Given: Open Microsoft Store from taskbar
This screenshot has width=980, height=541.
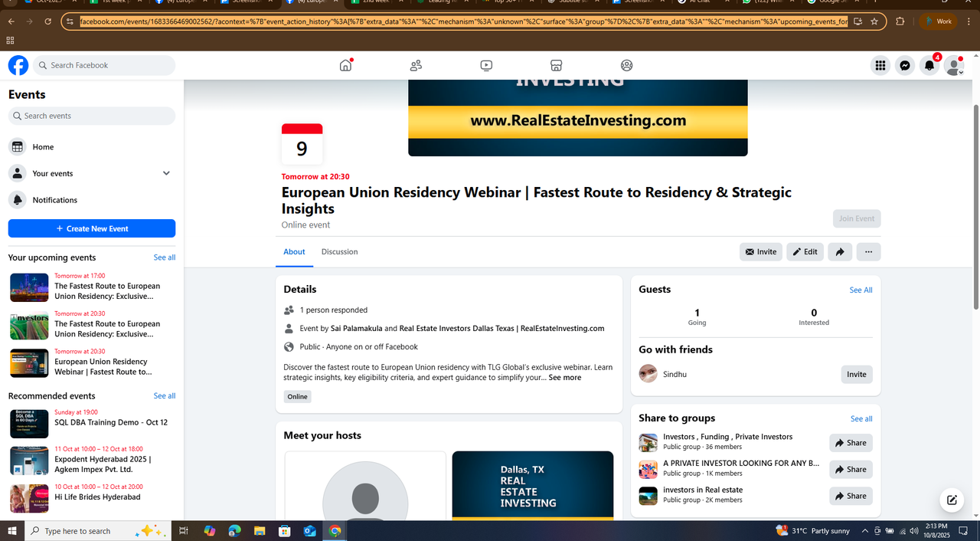Looking at the screenshot, I should pyautogui.click(x=284, y=530).
